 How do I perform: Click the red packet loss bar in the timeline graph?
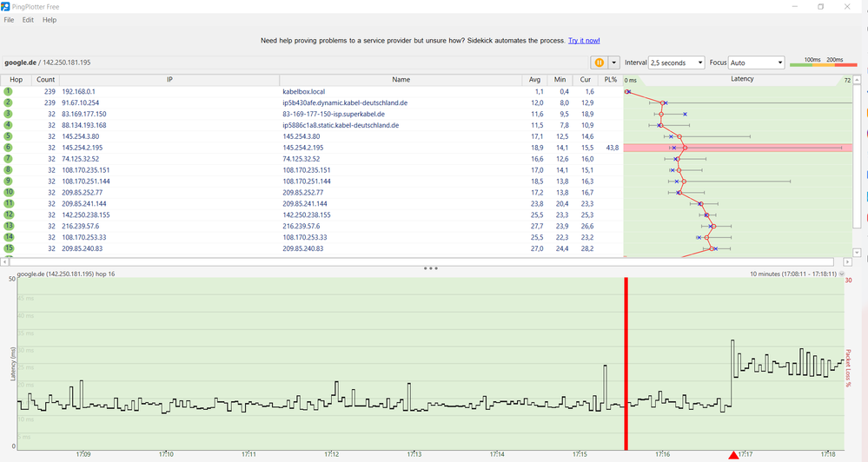[x=626, y=364]
